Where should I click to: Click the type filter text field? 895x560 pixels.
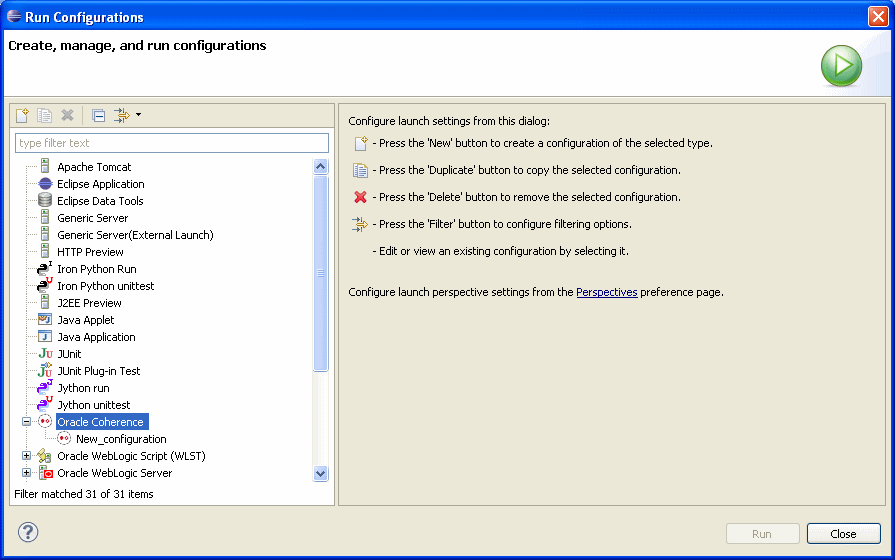(x=172, y=143)
